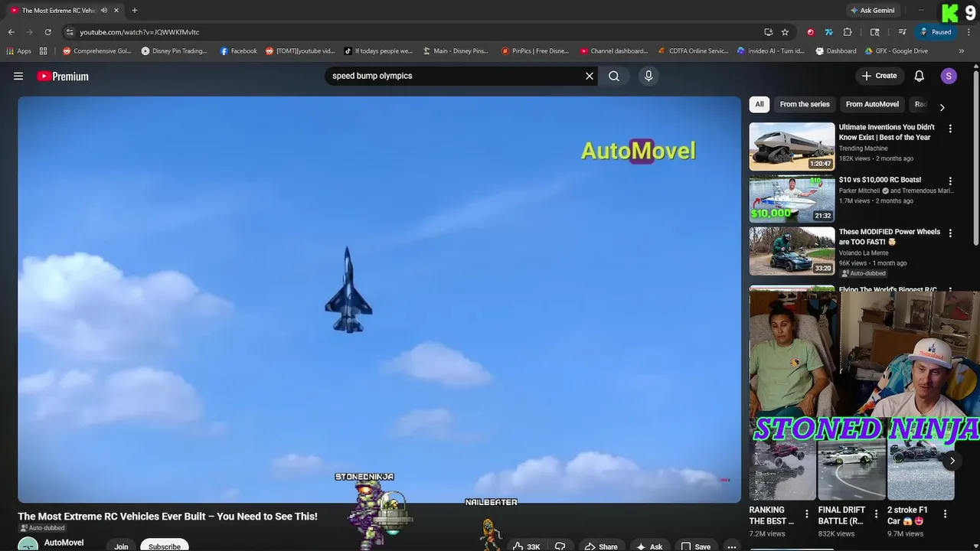Viewport: 980px width, 551px height.
Task: Open PinPics Free Disney bookmark
Action: pyautogui.click(x=535, y=51)
